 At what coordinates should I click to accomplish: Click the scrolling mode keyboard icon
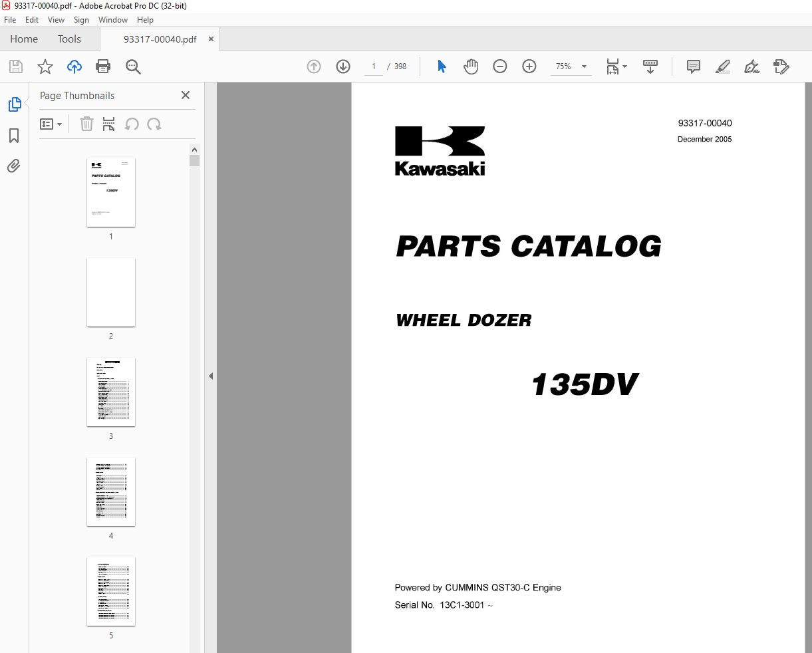(x=650, y=66)
